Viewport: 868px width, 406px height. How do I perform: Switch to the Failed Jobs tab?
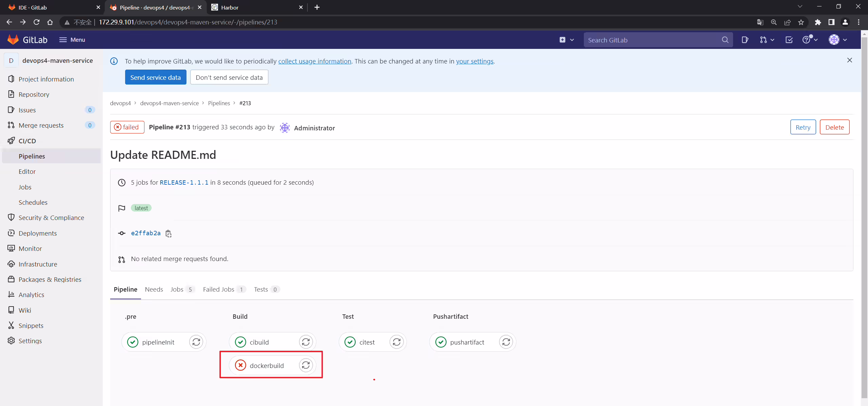coord(224,289)
